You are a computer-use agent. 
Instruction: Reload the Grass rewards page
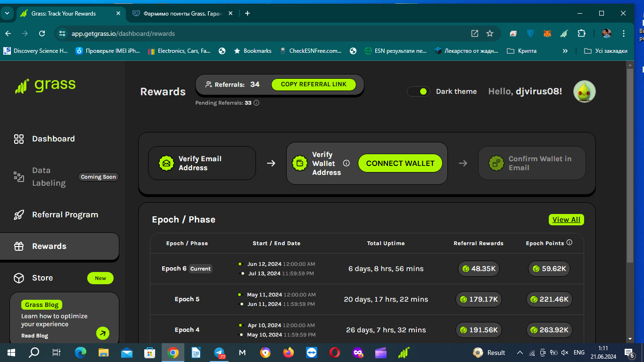(x=42, y=33)
